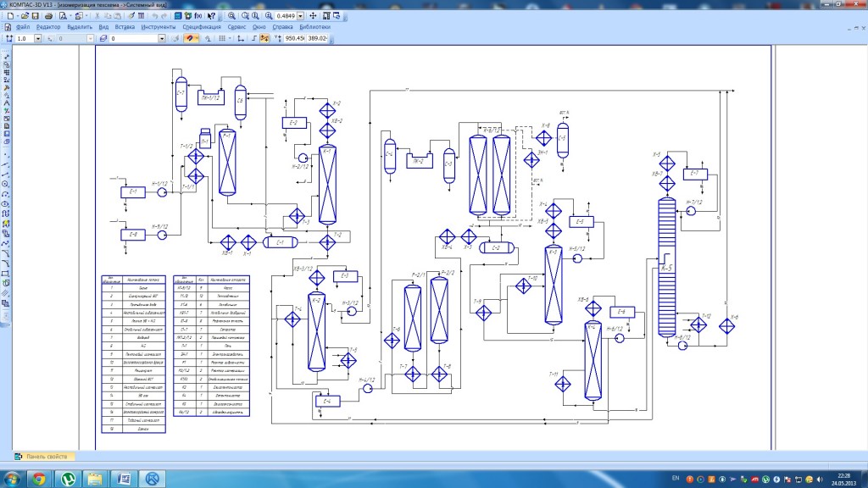The image size is (868, 488).
Task: Activate the context help pointer icon
Action: click(x=211, y=16)
